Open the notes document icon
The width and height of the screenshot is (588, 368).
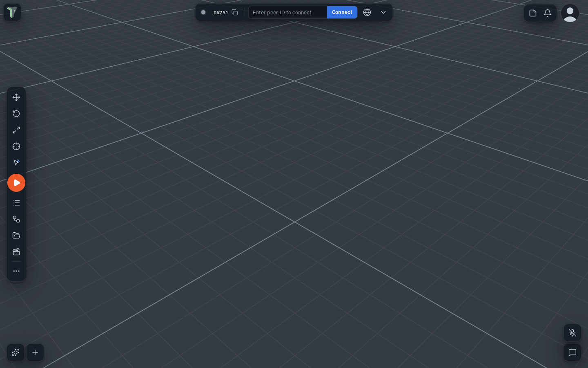click(x=533, y=13)
